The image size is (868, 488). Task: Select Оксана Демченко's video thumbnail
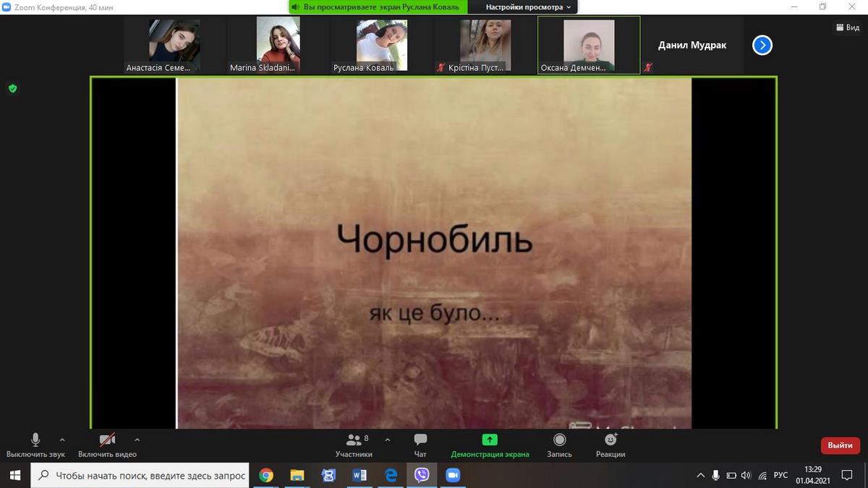pyautogui.click(x=588, y=45)
